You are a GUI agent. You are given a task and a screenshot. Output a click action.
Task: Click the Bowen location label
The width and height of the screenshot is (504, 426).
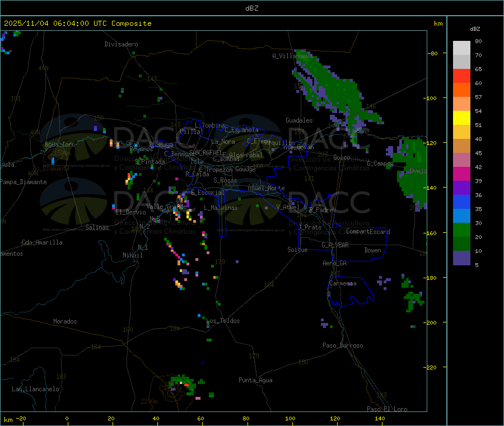pos(373,250)
